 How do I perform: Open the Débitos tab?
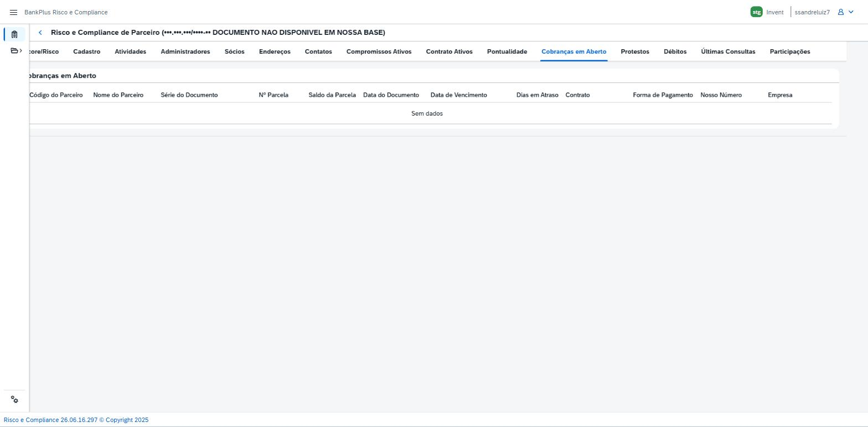675,51
